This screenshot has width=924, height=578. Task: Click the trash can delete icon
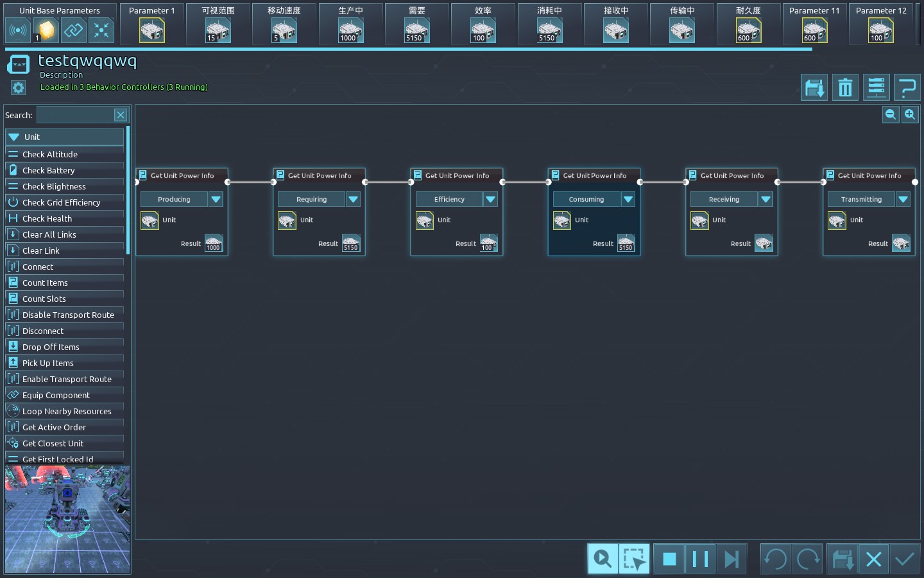[845, 88]
